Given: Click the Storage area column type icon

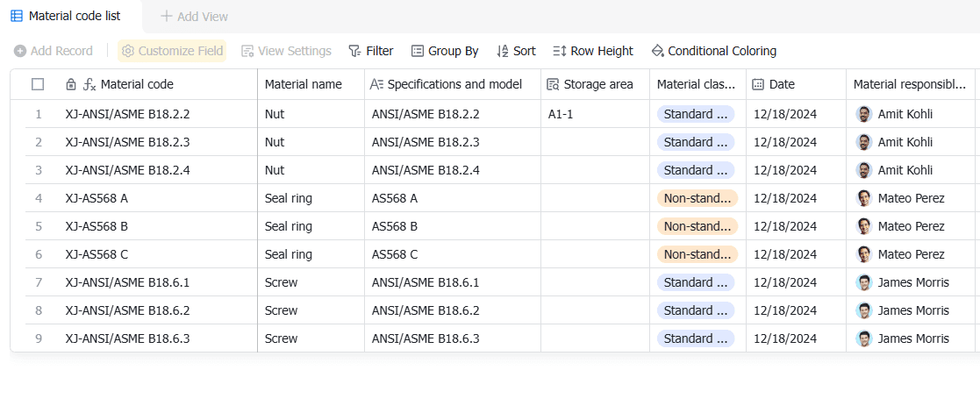Looking at the screenshot, I should click(553, 84).
